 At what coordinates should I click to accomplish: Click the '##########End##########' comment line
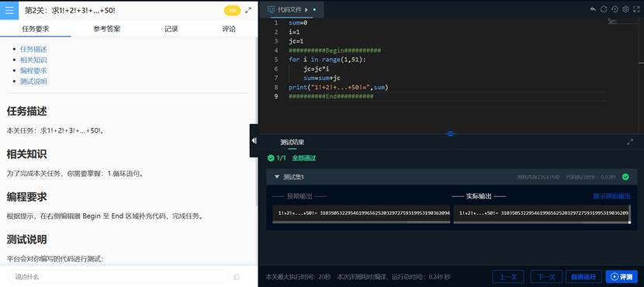(331, 96)
